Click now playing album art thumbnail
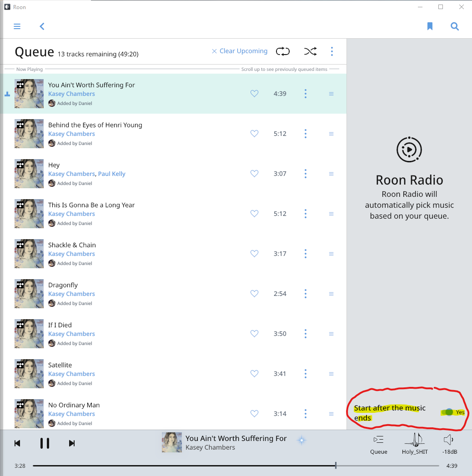The image size is (472, 476). (172, 442)
